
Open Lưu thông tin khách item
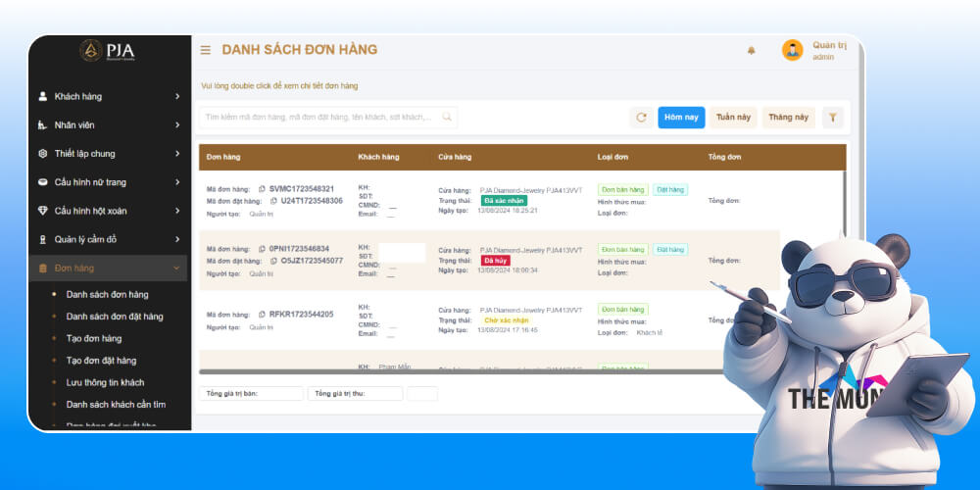click(x=105, y=382)
